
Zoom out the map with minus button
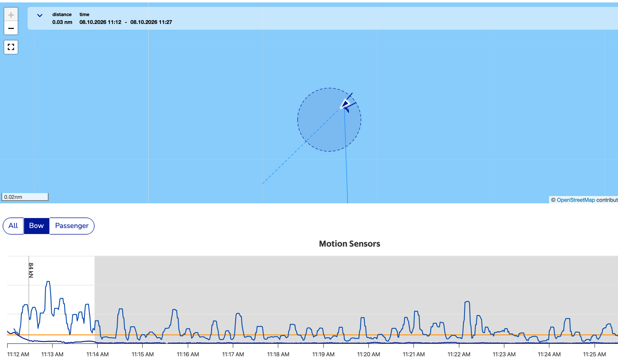tap(11, 28)
